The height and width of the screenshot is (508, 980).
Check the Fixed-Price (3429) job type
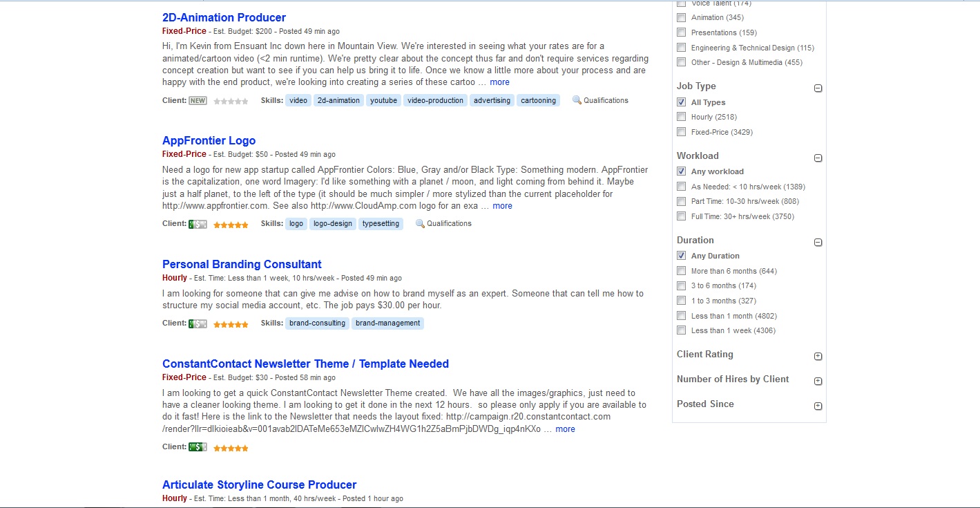682,132
